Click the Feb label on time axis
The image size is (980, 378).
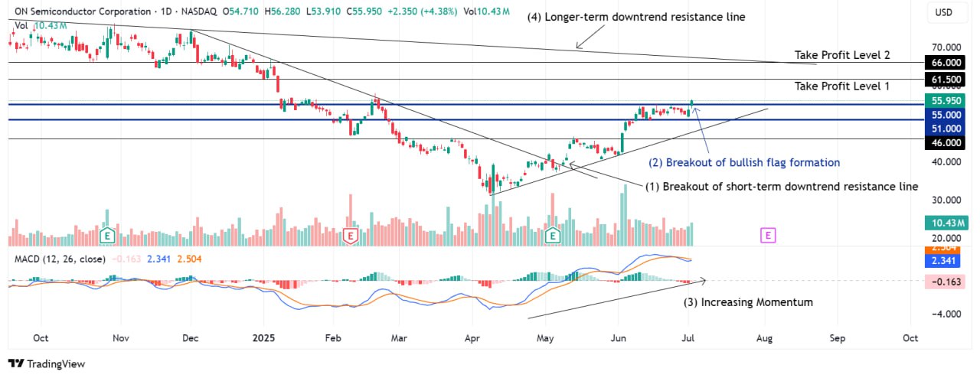click(x=332, y=337)
